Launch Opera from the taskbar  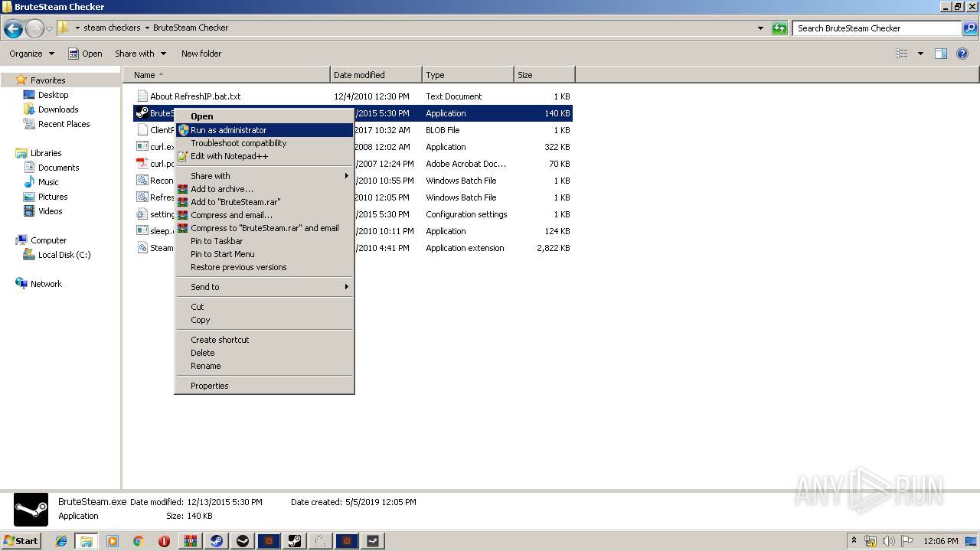[164, 541]
